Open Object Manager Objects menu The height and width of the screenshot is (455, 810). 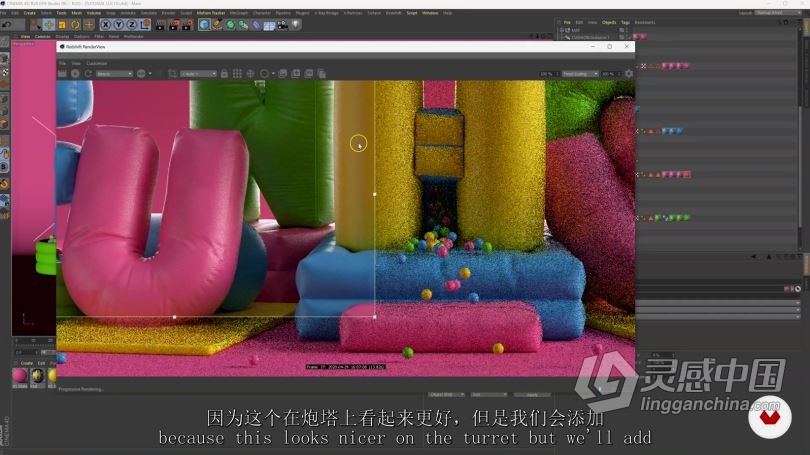tap(609, 22)
